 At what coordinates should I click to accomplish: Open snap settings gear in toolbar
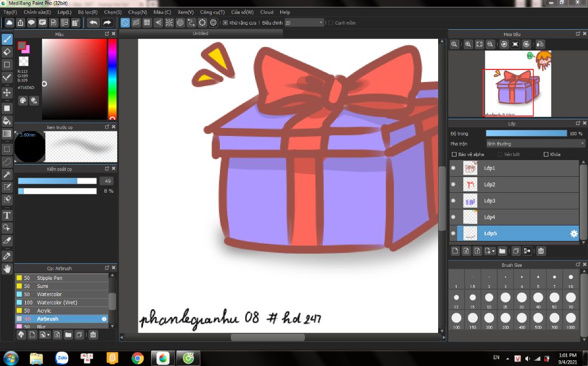(214, 23)
